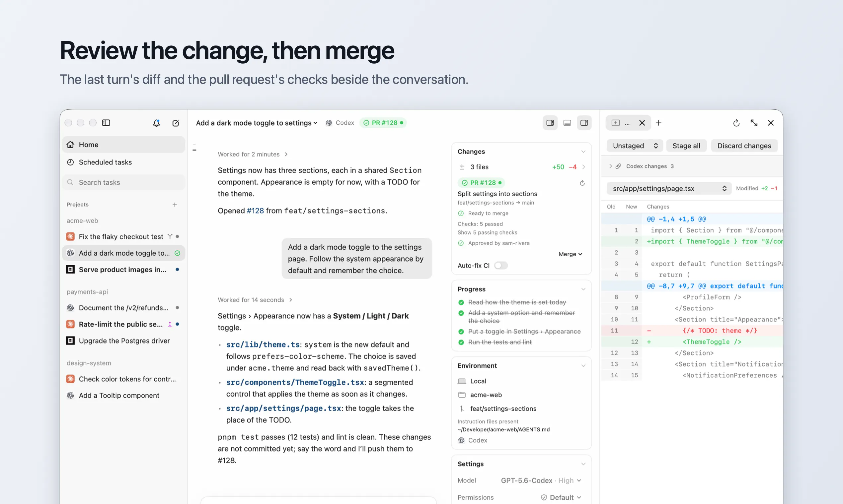This screenshot has width=843, height=504.
Task: Click the new task compose icon
Action: coord(176,123)
